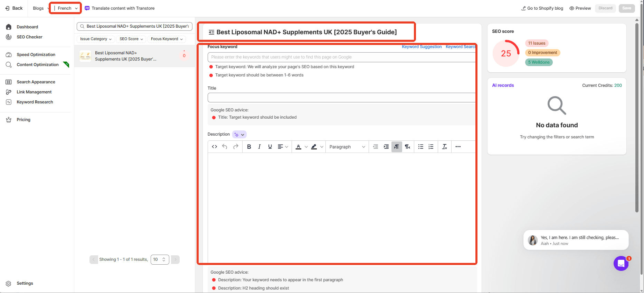This screenshot has width=644, height=293.
Task: Open the French language dropdown
Action: pos(66,8)
